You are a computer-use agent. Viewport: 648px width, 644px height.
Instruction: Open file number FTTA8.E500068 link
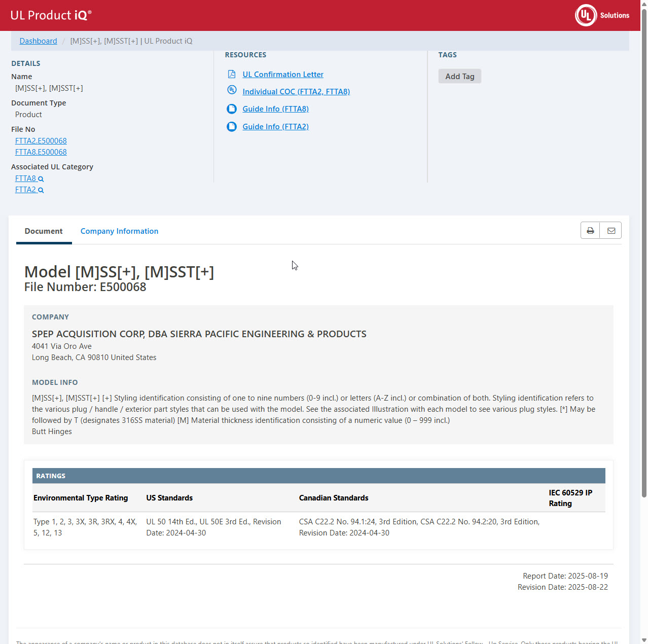point(41,152)
